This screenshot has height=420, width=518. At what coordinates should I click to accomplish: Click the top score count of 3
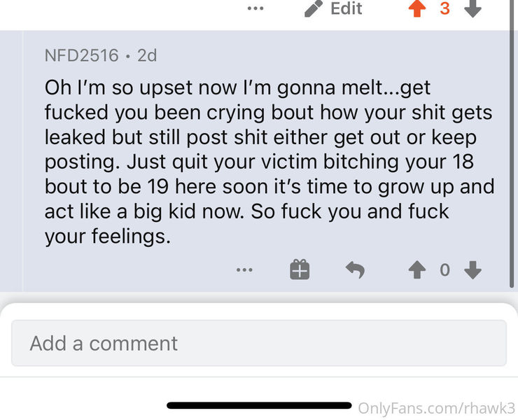(x=444, y=9)
